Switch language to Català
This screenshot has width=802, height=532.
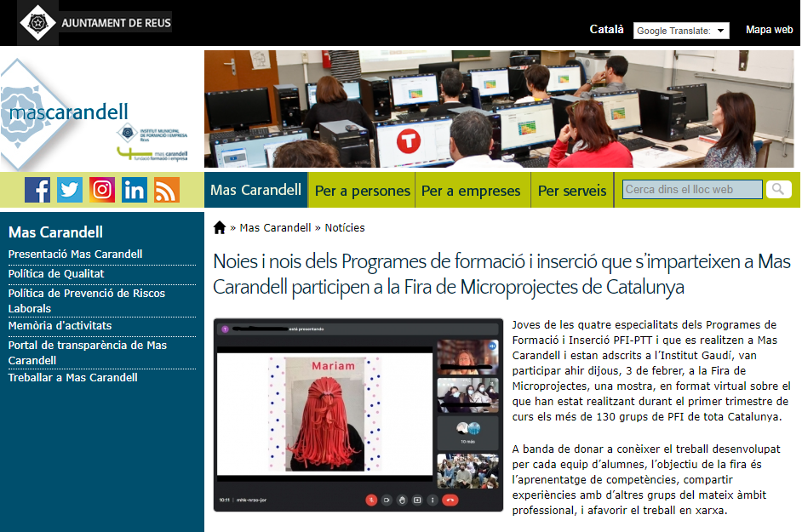coord(607,30)
